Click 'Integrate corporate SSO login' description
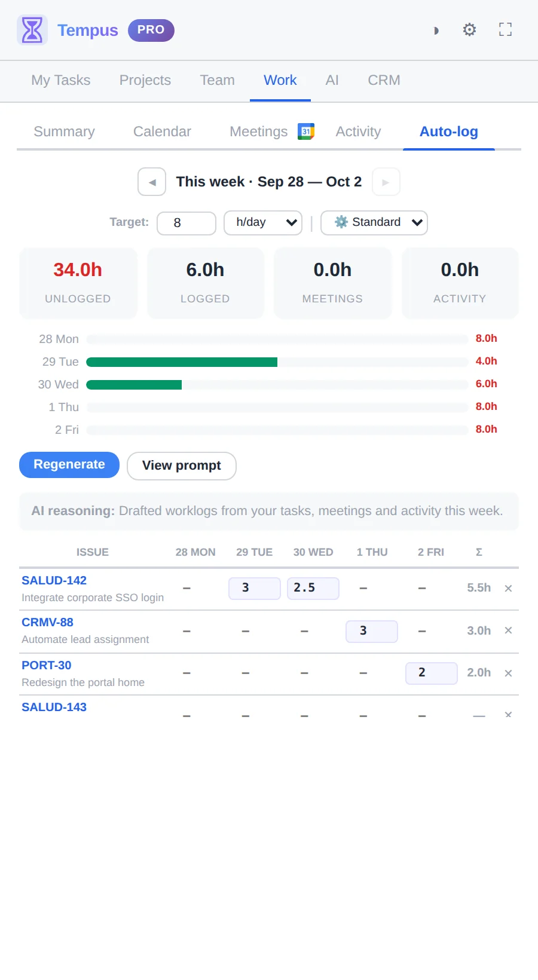 click(x=93, y=598)
